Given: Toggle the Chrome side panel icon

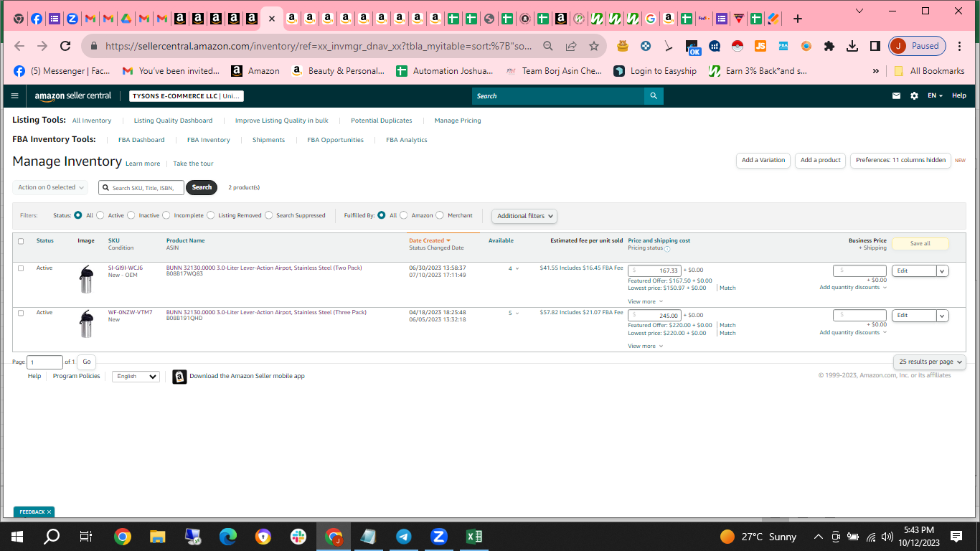Looking at the screenshot, I should pos(875,46).
